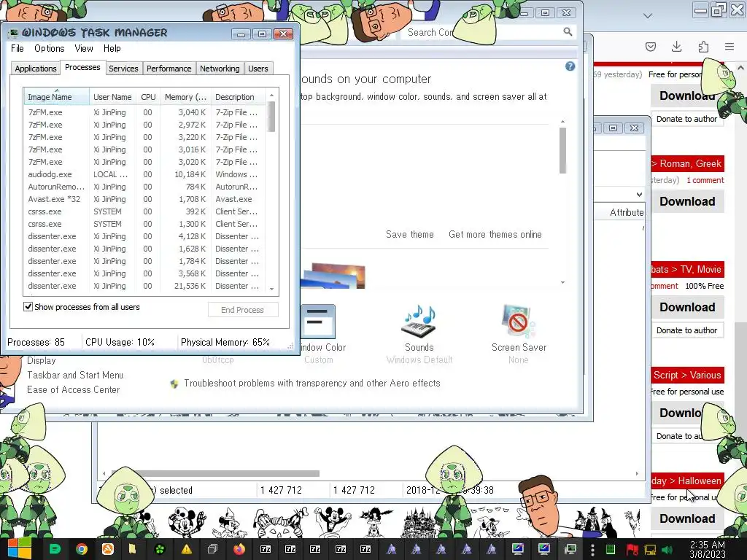Screen dimensions: 747x560
Task: Sort processes by Image Name column
Action: (56, 97)
